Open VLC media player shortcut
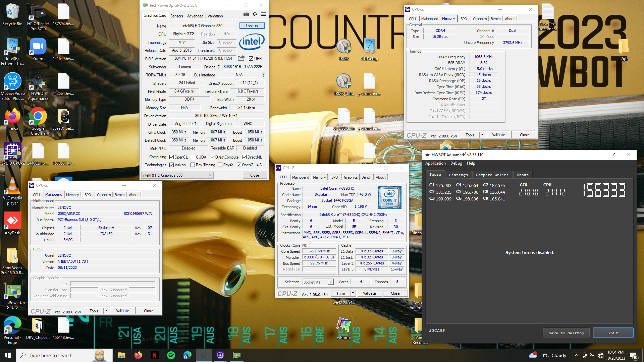Viewport: 644px width, 362px height. pyautogui.click(x=12, y=191)
